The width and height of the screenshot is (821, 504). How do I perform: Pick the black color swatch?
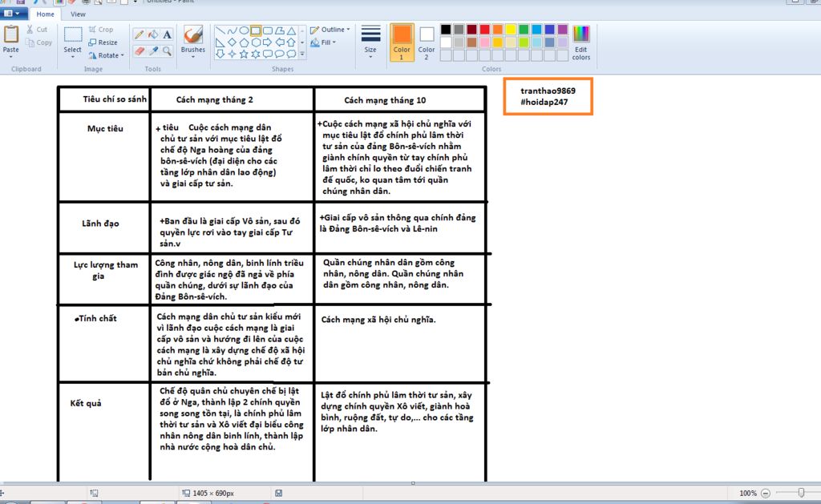[x=446, y=30]
